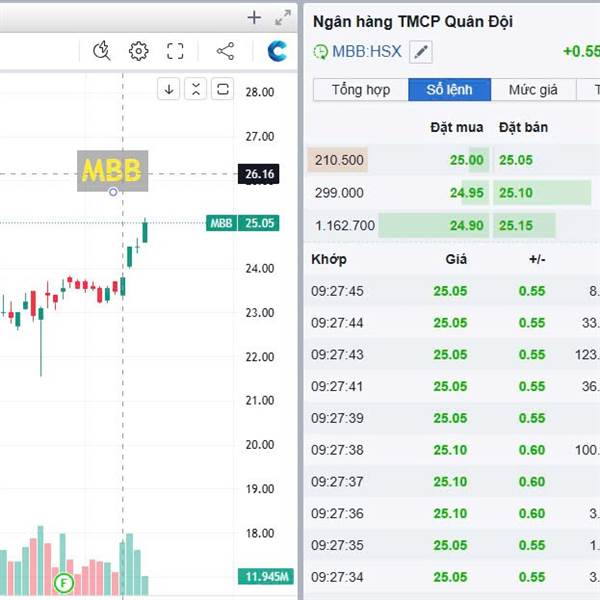Viewport: 600px width, 600px height.
Task: Click the 26.16 crosshair price label
Action: [x=259, y=174]
